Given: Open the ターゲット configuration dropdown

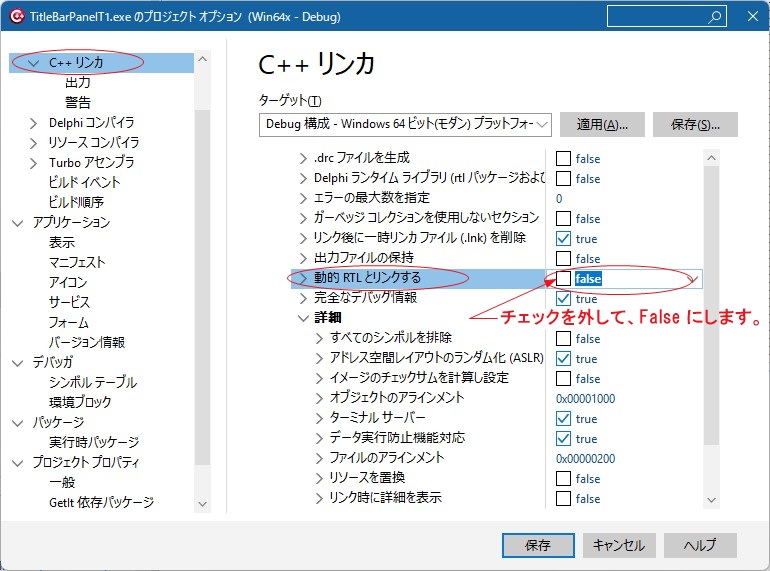Looking at the screenshot, I should click(405, 125).
